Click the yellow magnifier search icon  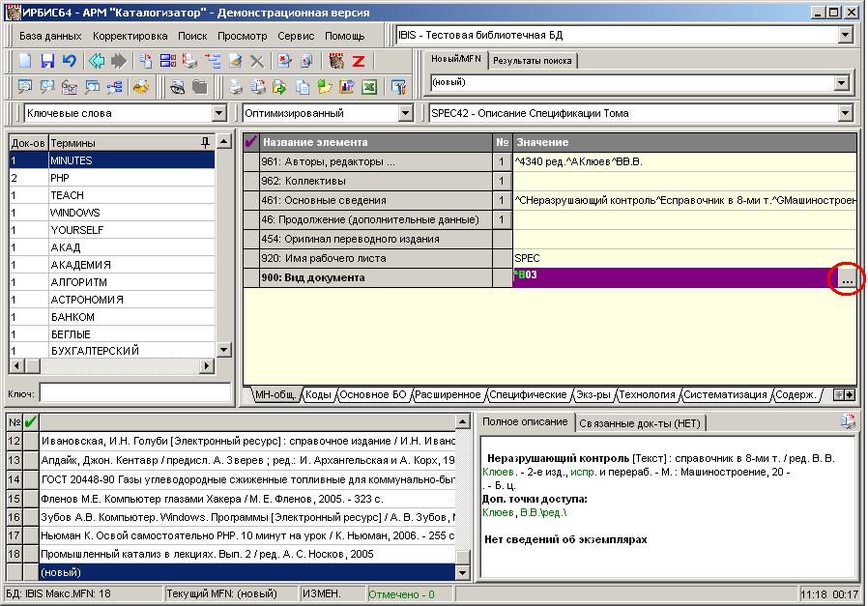click(x=141, y=87)
